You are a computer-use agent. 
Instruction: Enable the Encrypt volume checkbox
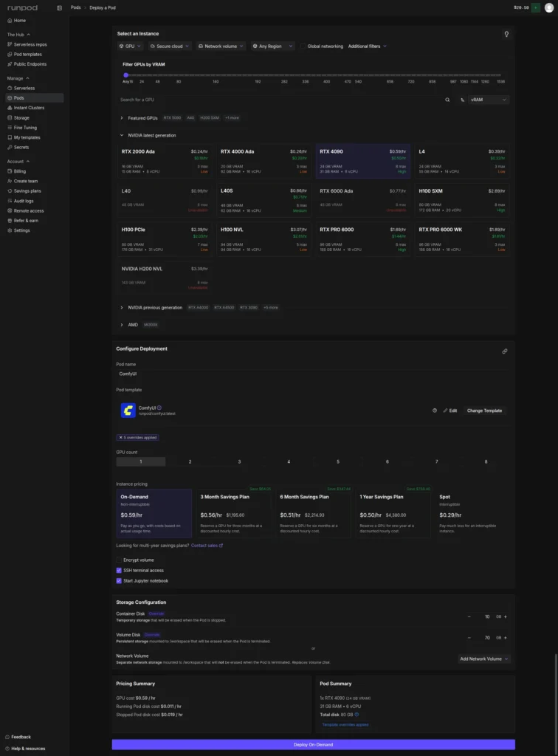coord(119,560)
